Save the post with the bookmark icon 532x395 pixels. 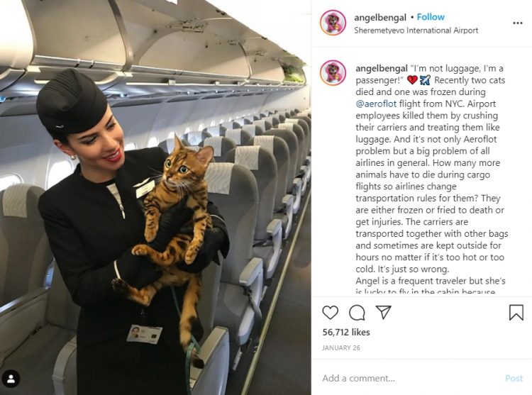point(516,312)
